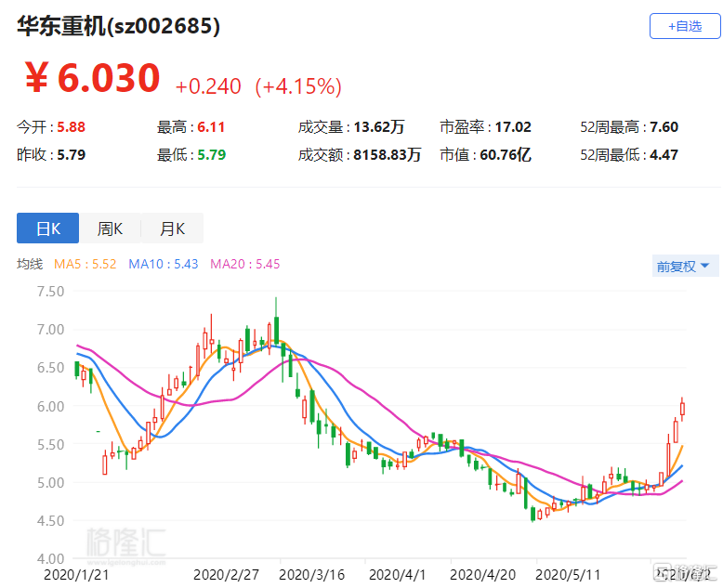Click the 2020/4/1 date axis label
723x588 pixels.
point(397,575)
